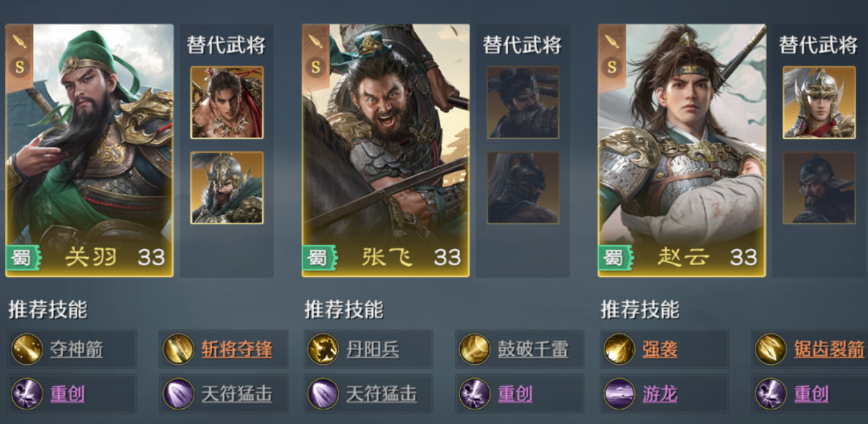Open the 丹阳兵 skill icon
Viewport: 868px width, 424px height.
(x=323, y=350)
